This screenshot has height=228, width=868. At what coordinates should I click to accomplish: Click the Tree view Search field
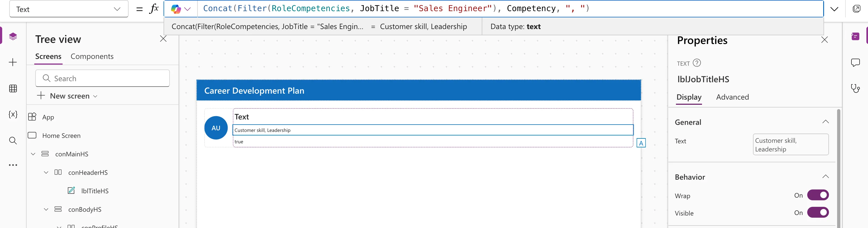(103, 78)
